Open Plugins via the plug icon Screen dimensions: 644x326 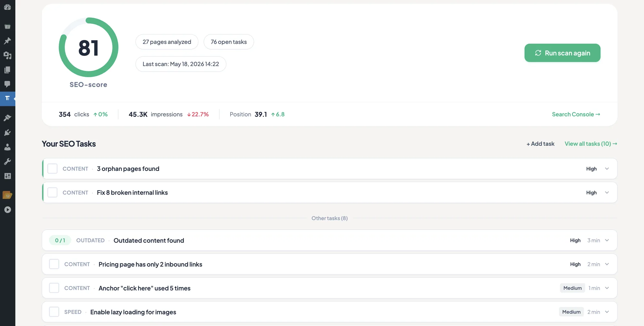tap(7, 133)
